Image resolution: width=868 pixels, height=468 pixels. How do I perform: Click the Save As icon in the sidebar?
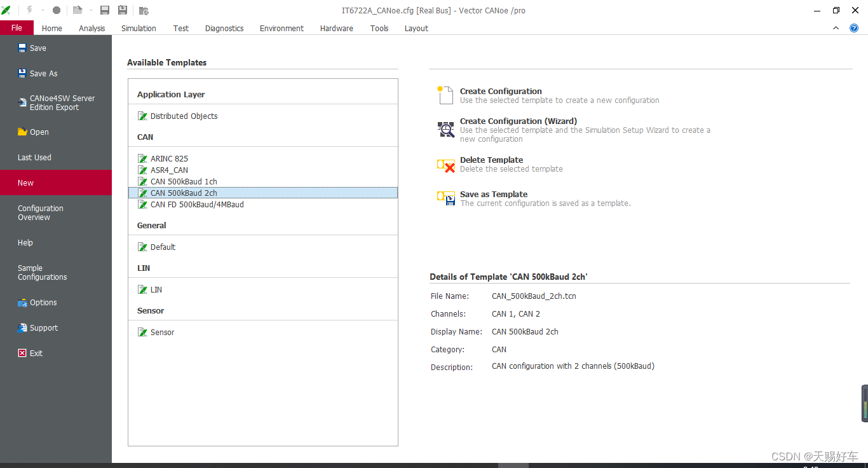(22, 73)
